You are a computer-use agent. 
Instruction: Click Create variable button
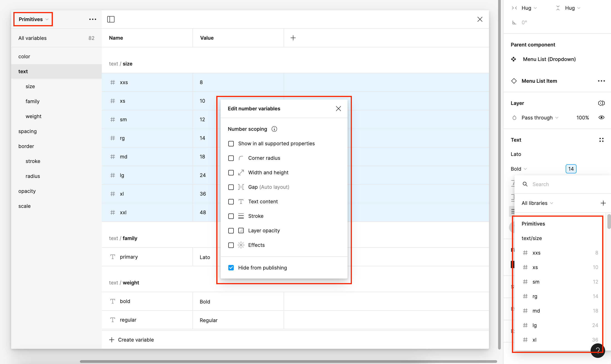[x=131, y=340]
